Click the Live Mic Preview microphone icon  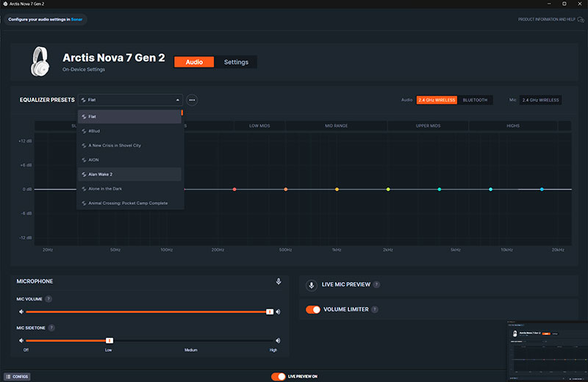pyautogui.click(x=312, y=285)
